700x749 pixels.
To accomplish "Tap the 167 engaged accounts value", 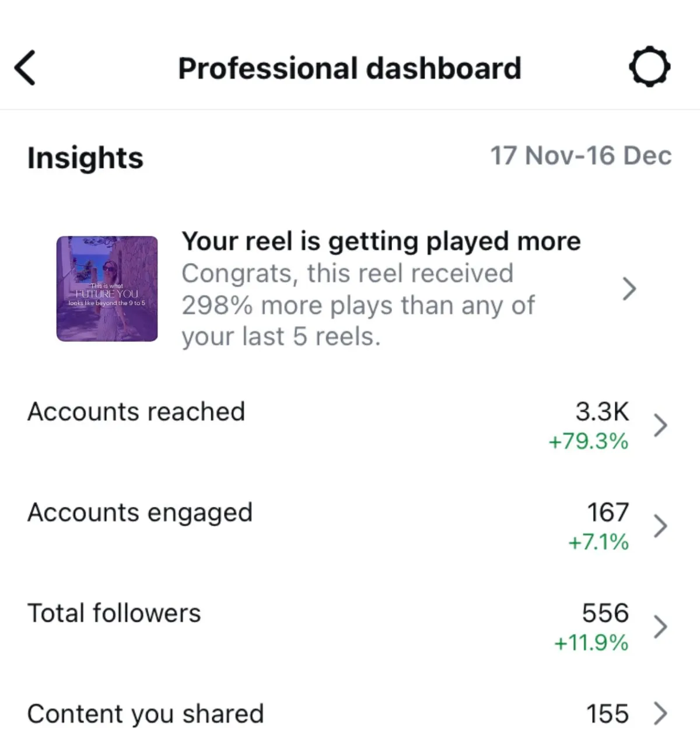I will (x=608, y=513).
